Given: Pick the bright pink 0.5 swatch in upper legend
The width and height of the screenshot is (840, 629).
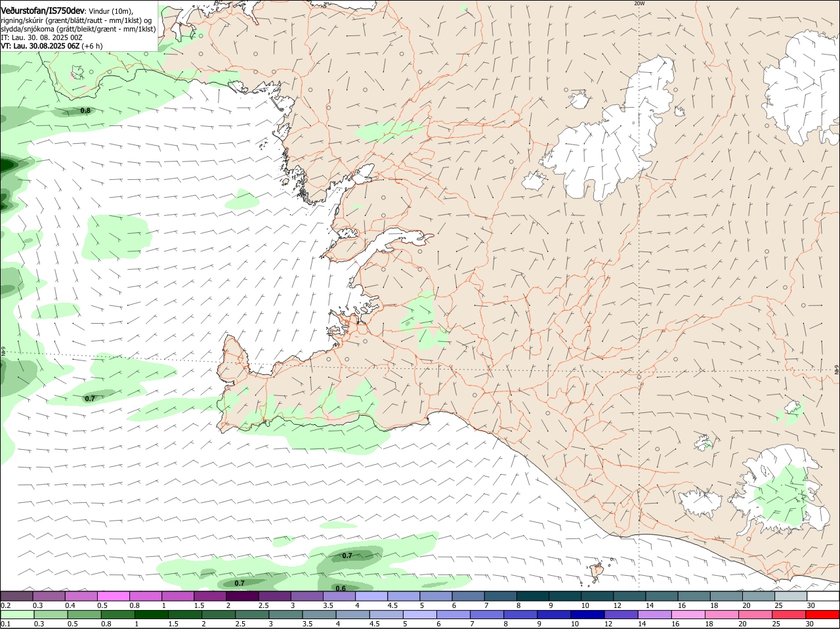Looking at the screenshot, I should (x=114, y=596).
